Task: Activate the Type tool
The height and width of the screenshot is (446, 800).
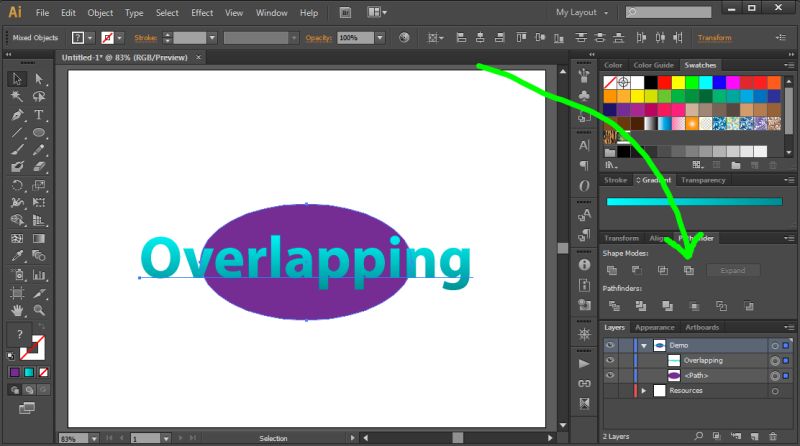Action: tap(39, 115)
